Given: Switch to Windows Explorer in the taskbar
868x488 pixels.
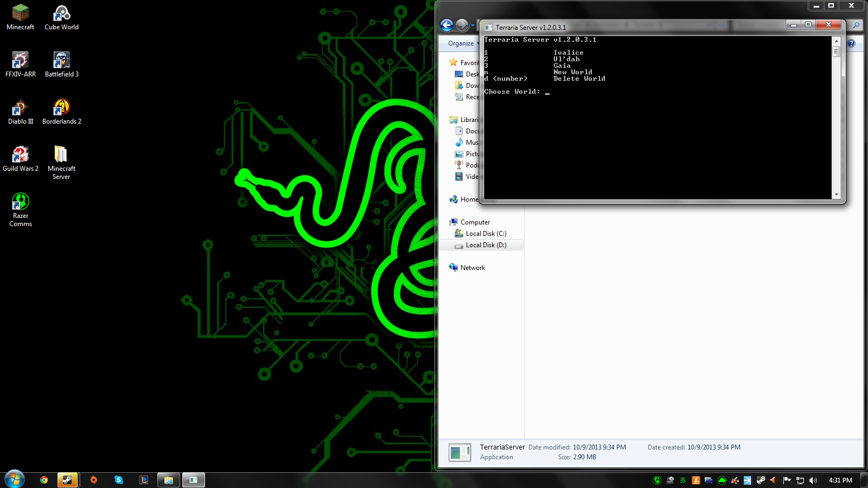Looking at the screenshot, I should pyautogui.click(x=169, y=480).
